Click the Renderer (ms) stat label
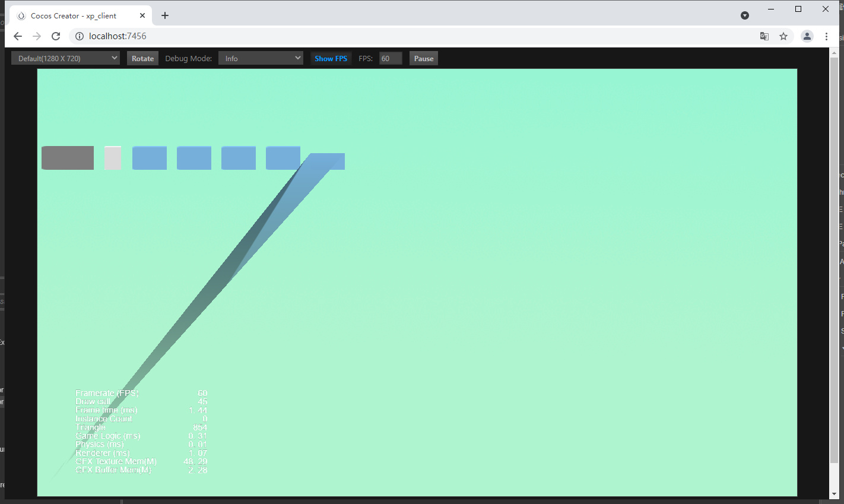Image resolution: width=844 pixels, height=504 pixels. pos(102,453)
